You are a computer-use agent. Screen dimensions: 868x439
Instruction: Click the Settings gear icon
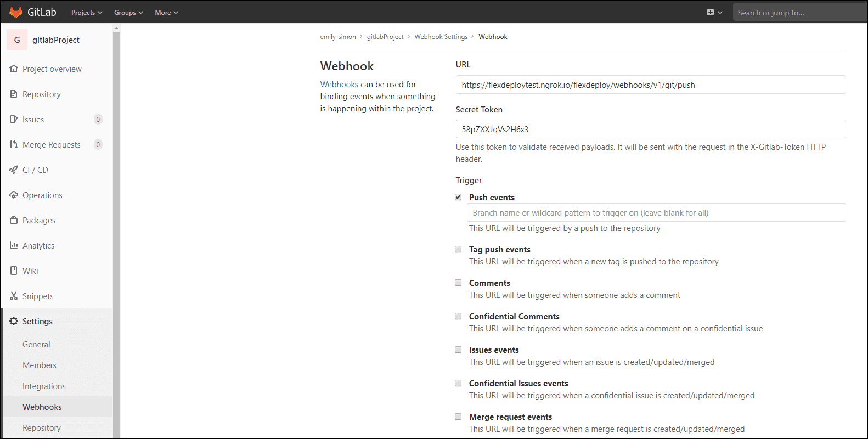point(14,321)
